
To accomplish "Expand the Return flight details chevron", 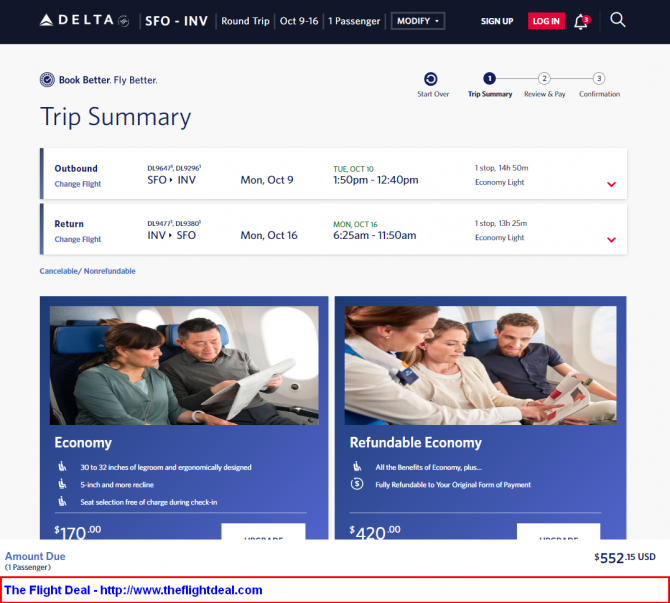I will (x=611, y=240).
